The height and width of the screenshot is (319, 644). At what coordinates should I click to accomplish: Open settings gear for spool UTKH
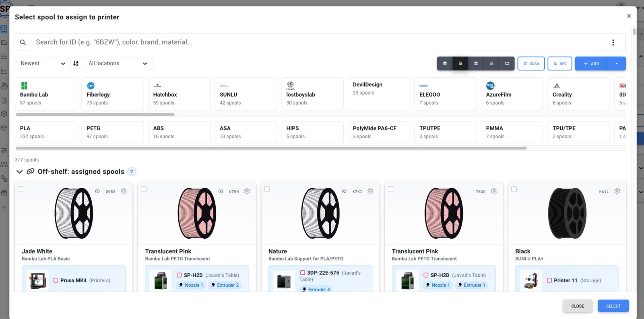[x=247, y=191]
